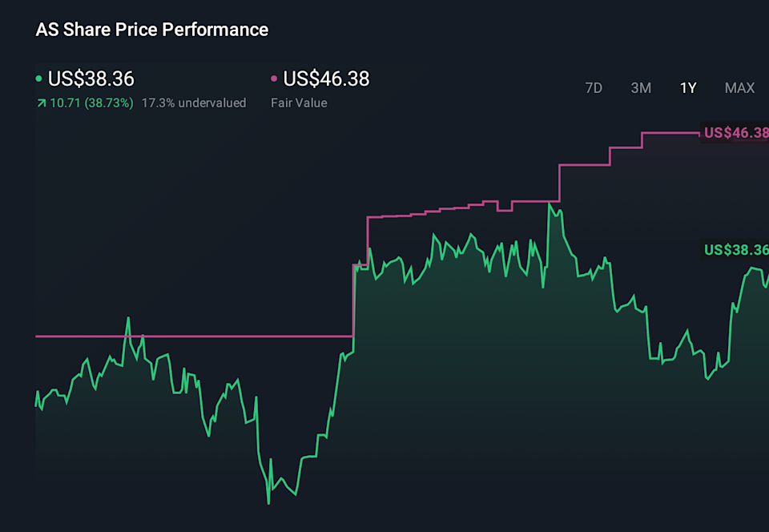Viewport: 769px width, 532px height.
Task: Click the highest peak of the green price line
Action: [550, 204]
